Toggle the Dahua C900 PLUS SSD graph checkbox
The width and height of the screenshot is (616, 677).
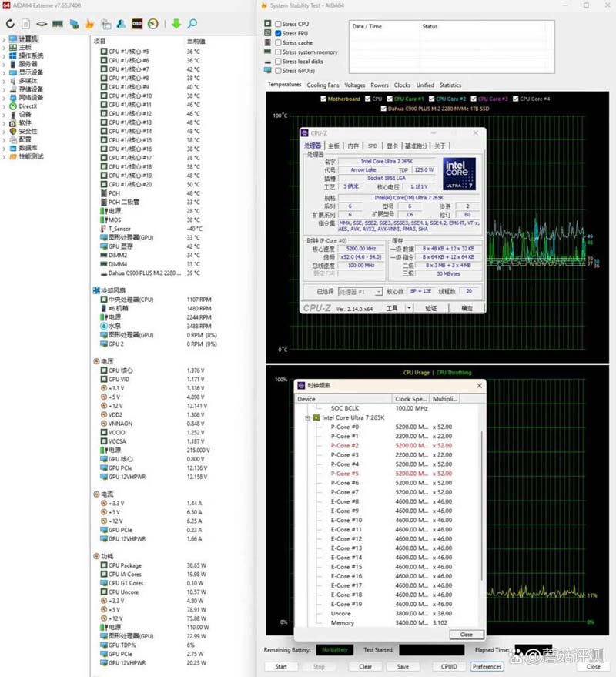click(383, 109)
